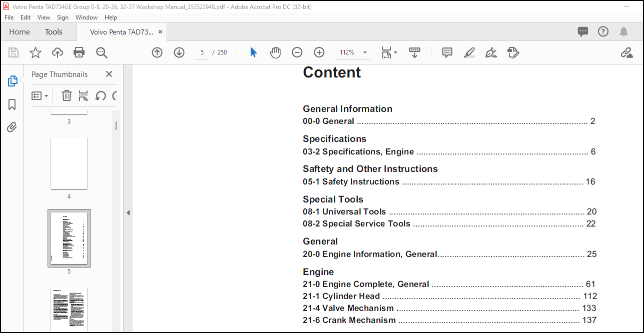644x333 pixels.
Task: Activate the hand pan tool
Action: pos(275,52)
